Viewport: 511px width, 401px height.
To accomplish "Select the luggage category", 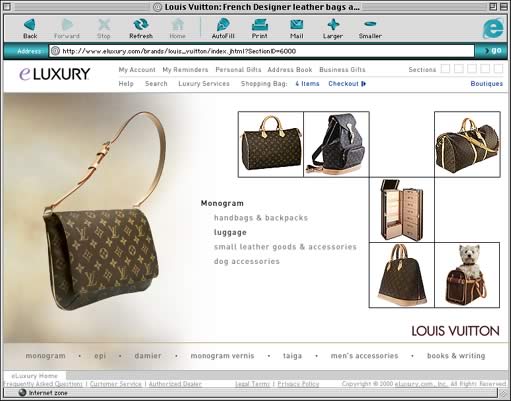I will (230, 232).
